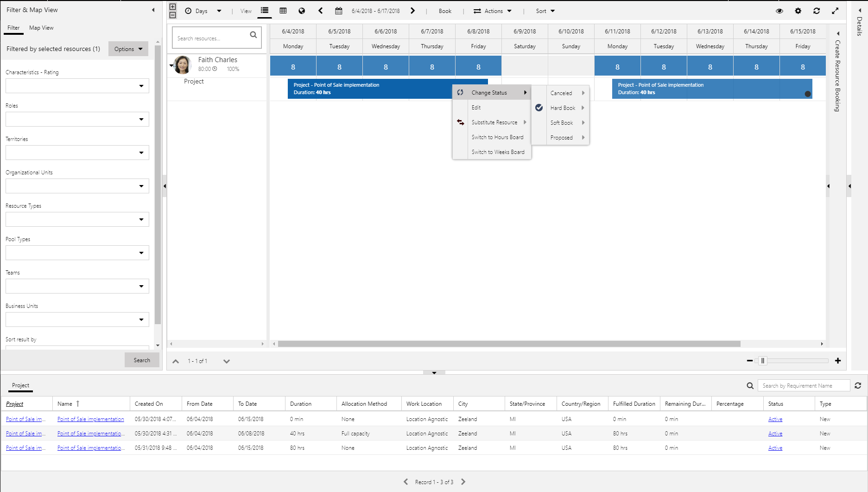The image size is (868, 492).
Task: Open Active status link in first row
Action: pyautogui.click(x=775, y=419)
